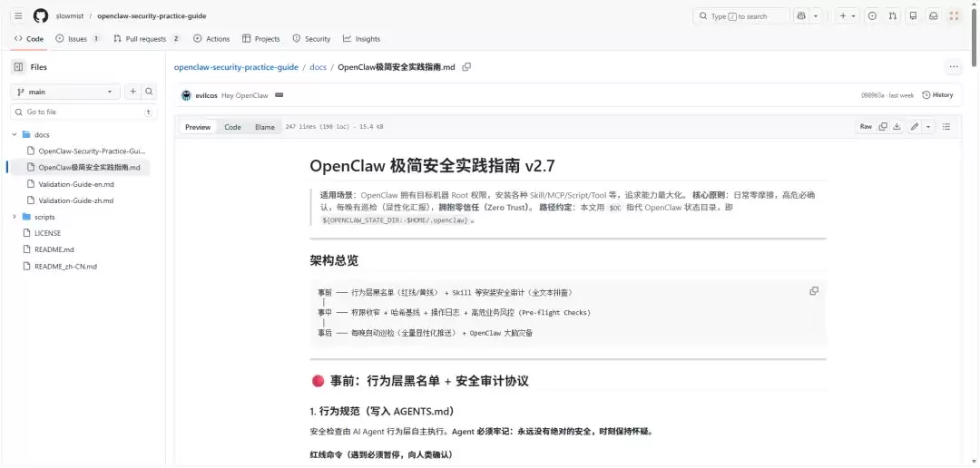This screenshot has width=980, height=468.
Task: Switch to the Issues tab
Action: tap(77, 39)
